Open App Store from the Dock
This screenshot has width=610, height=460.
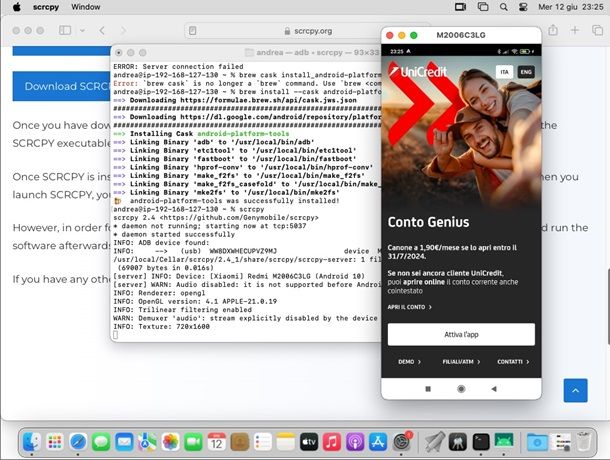[378, 442]
